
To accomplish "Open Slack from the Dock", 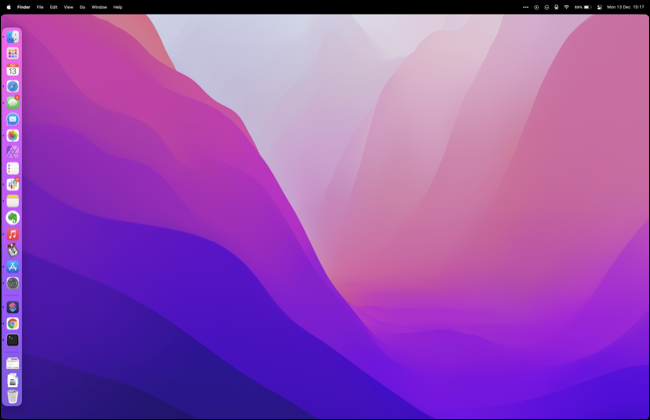I will tap(13, 185).
